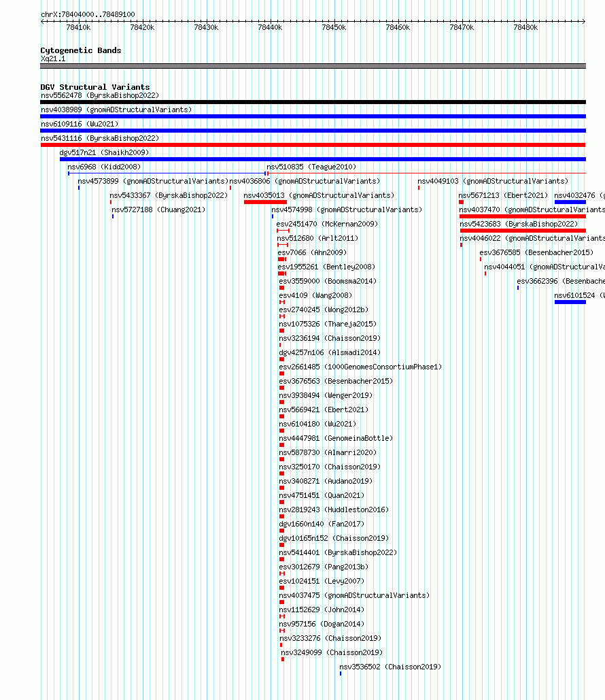Open esv3676585 (Besenbacher2015) label
Viewport: 605px width, 700px height.
click(537, 252)
